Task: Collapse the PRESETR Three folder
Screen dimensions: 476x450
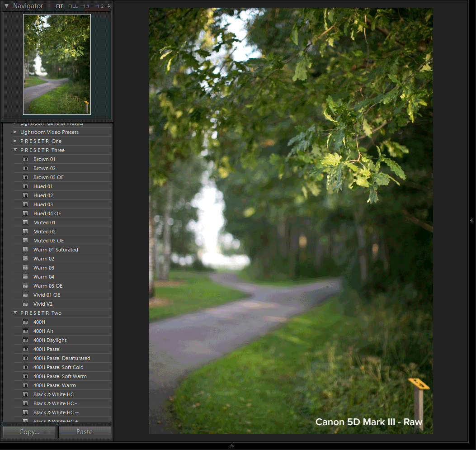Action: [15, 150]
